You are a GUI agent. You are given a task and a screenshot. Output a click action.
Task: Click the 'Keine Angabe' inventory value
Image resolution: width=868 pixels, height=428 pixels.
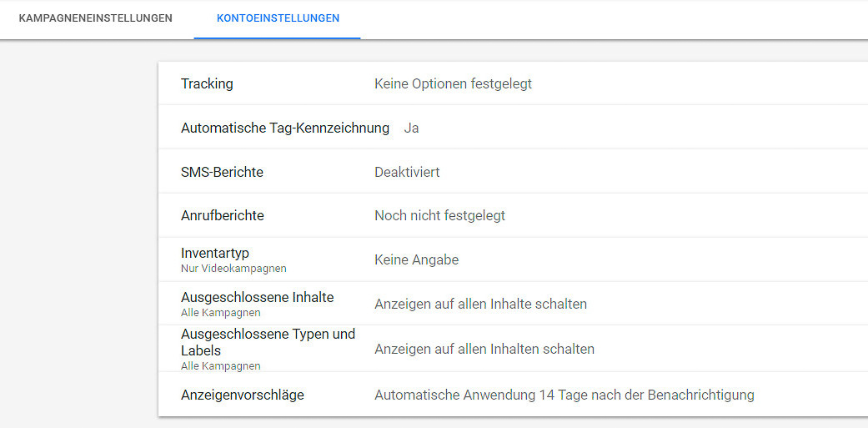[416, 259]
